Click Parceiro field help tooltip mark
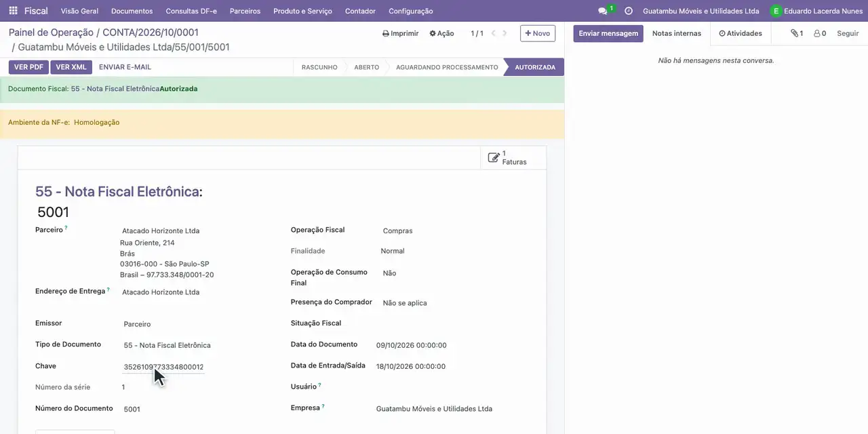This screenshot has width=868, height=434. (x=66, y=228)
